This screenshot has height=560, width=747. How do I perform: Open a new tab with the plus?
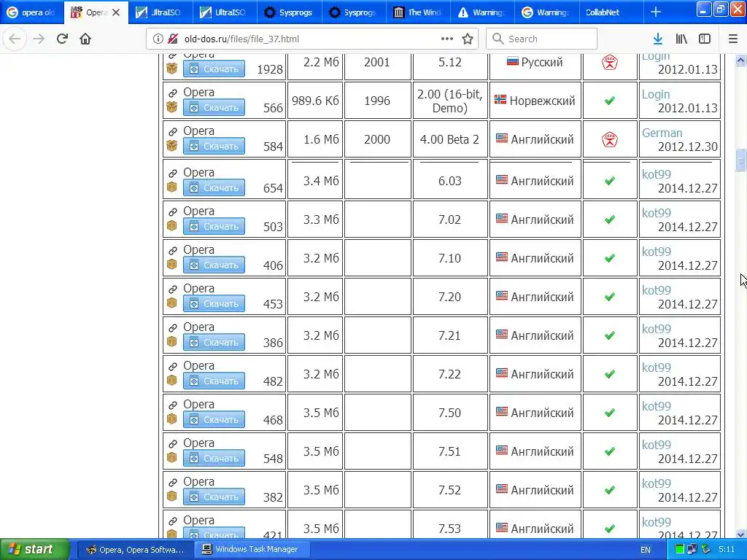pyautogui.click(x=656, y=12)
